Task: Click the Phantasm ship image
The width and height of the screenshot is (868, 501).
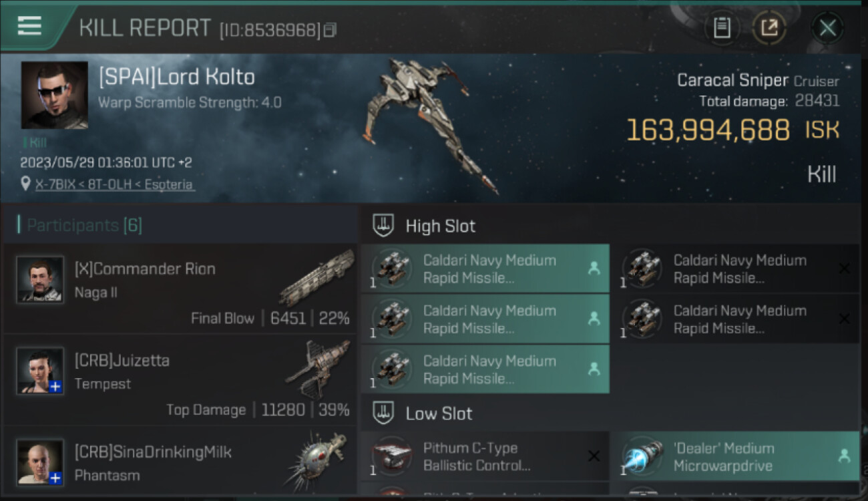Action: point(316,460)
